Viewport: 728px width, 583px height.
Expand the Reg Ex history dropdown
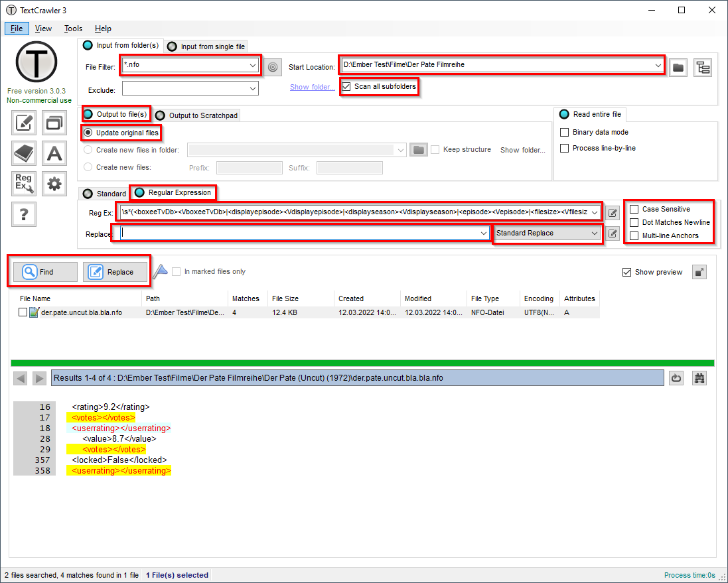coord(595,212)
